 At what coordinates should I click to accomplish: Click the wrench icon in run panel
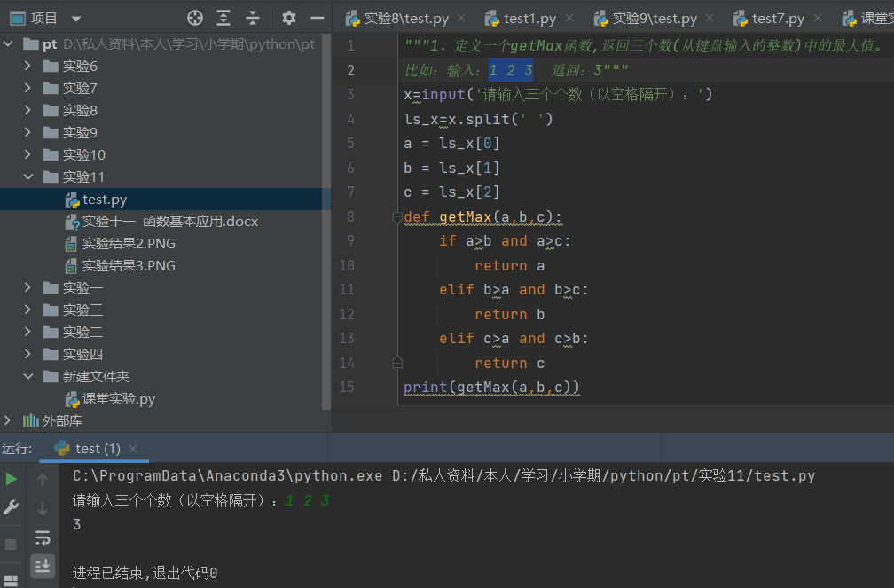tap(11, 507)
